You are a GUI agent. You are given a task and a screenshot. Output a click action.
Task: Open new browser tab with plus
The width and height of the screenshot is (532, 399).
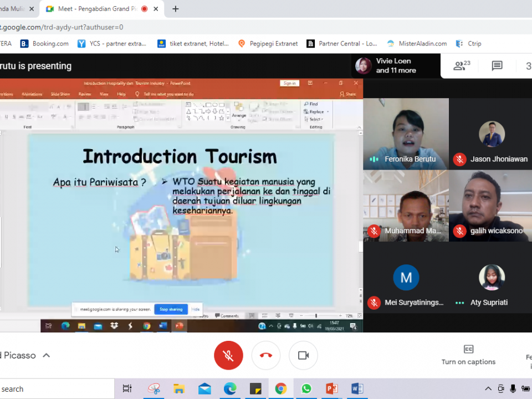[176, 9]
